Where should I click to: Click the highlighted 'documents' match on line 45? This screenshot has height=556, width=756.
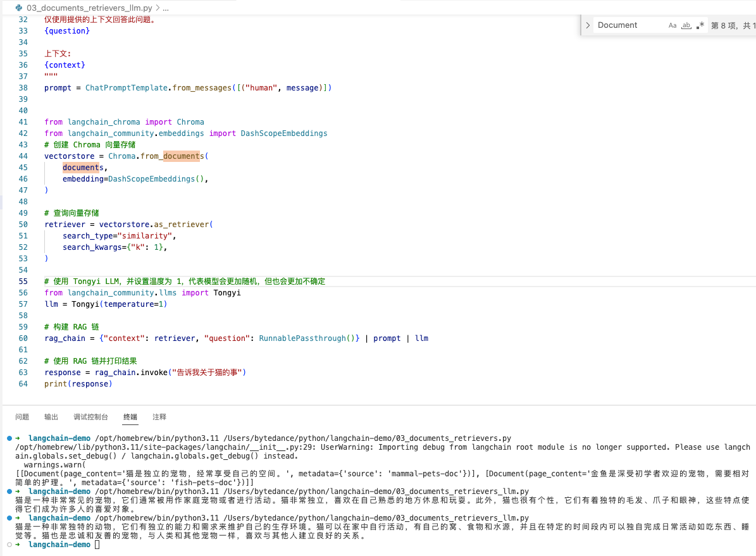[80, 168]
